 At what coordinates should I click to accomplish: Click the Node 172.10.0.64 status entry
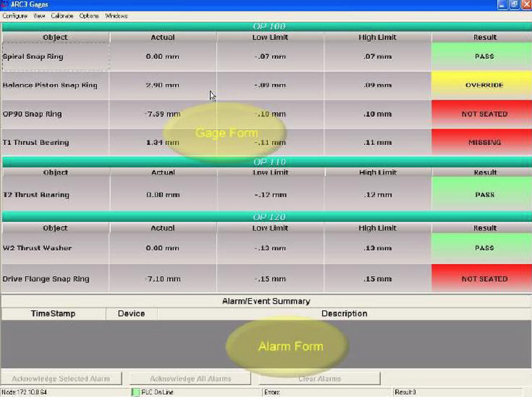[24, 392]
